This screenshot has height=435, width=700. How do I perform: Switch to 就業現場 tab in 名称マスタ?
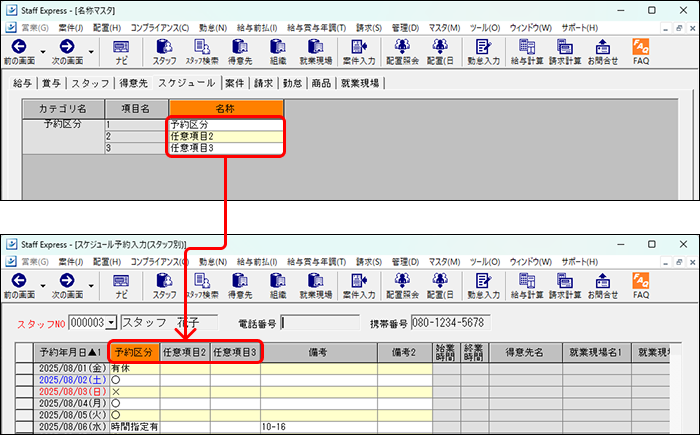point(360,83)
